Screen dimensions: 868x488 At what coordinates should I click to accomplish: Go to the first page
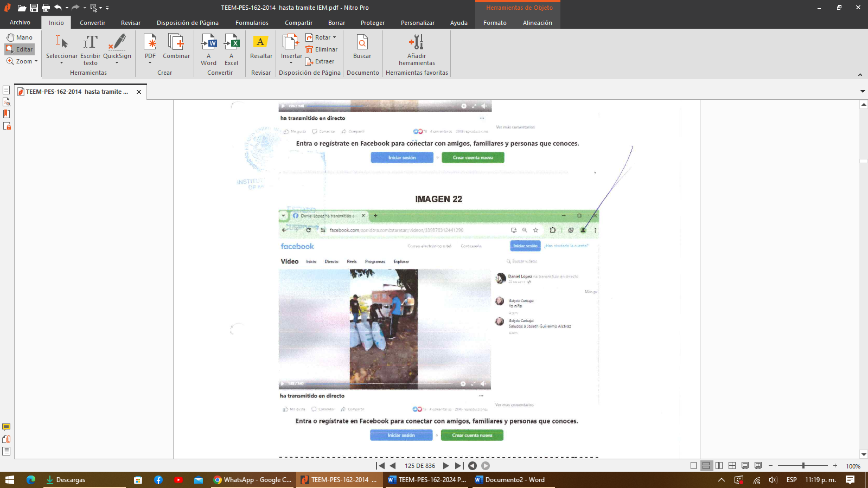(x=380, y=466)
